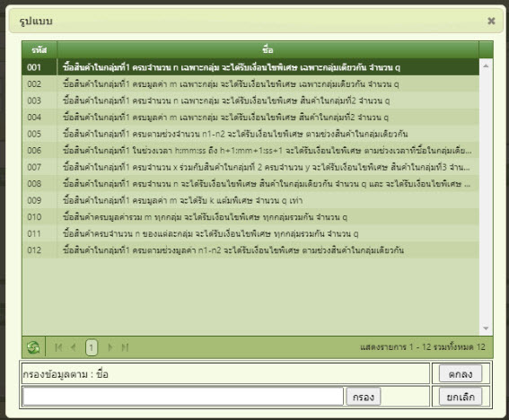
Task: Refresh the list with green reload icon
Action: coord(33,347)
